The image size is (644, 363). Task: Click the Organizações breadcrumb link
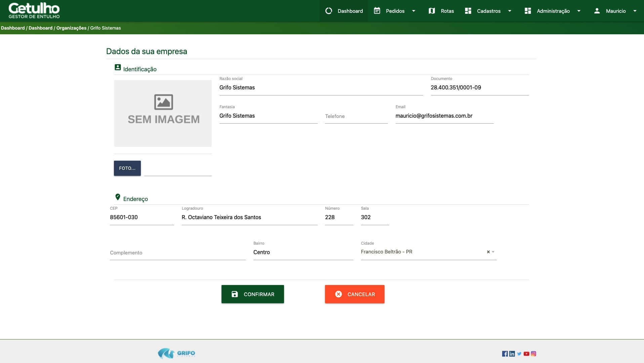[x=71, y=28]
